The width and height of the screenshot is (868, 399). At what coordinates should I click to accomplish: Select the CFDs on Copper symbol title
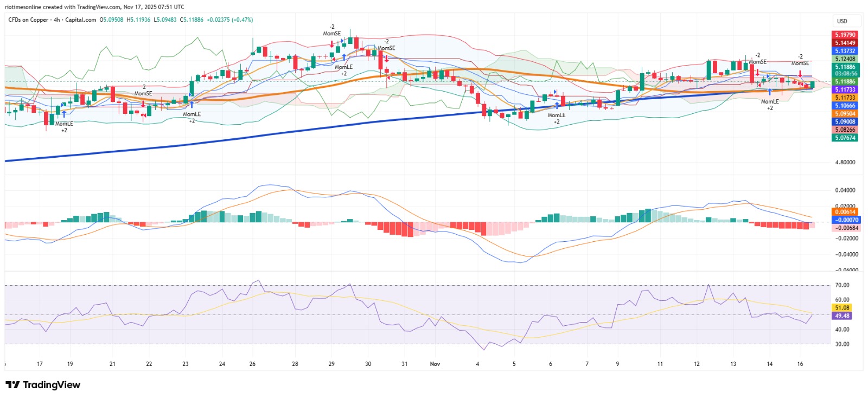point(28,20)
